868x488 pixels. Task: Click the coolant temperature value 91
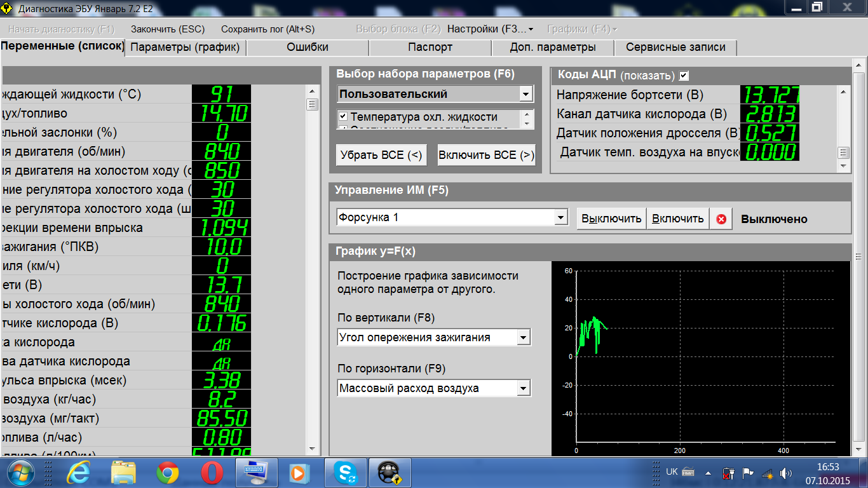coord(221,95)
